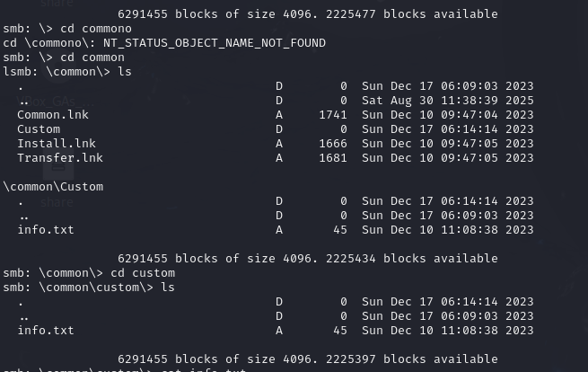The image size is (588, 372).
Task: Click the Transfer.lnk file name
Action: (x=60, y=158)
